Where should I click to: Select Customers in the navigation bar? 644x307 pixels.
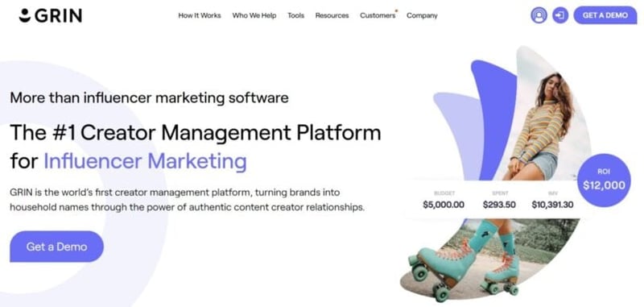(x=378, y=15)
